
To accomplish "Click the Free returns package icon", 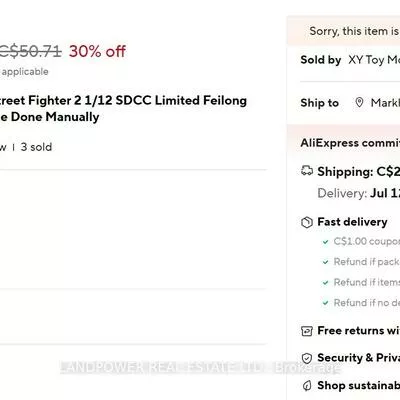I will click(307, 331).
